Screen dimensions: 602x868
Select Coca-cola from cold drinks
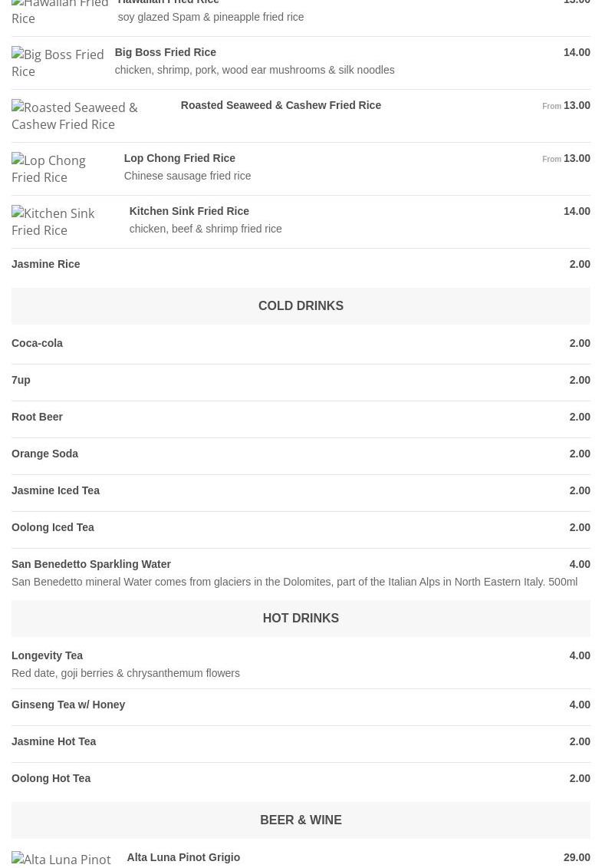coord(37,343)
